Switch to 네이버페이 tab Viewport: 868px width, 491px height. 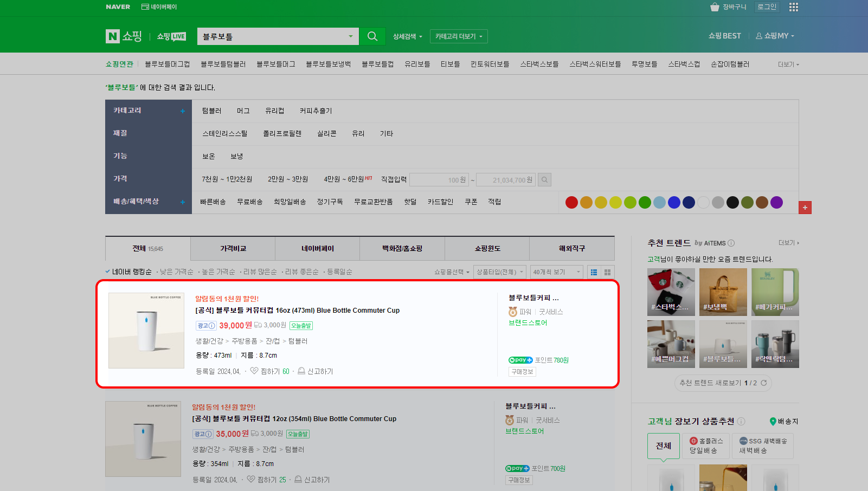click(318, 249)
